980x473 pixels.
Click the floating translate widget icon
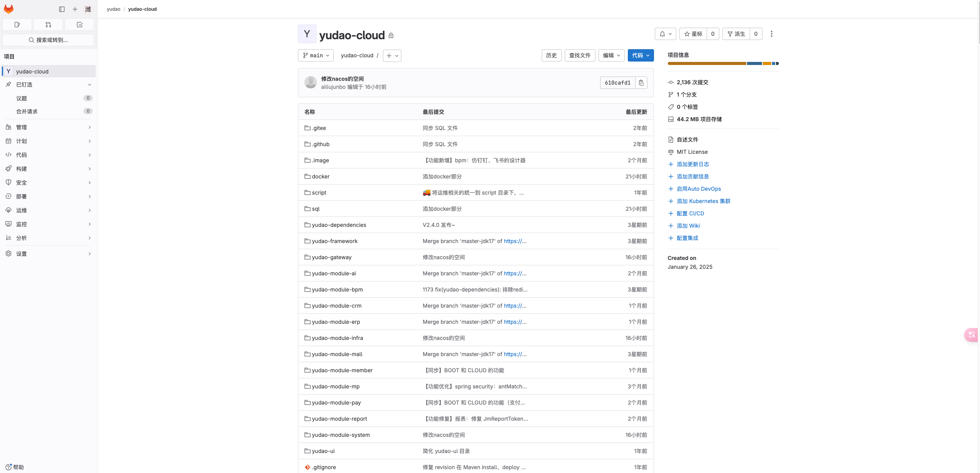pos(971,335)
